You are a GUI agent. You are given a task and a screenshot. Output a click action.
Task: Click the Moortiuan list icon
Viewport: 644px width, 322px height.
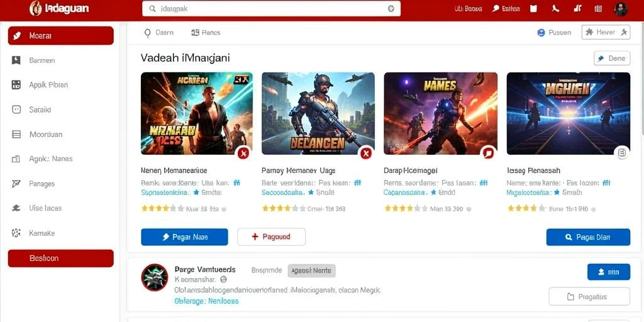pyautogui.click(x=16, y=135)
